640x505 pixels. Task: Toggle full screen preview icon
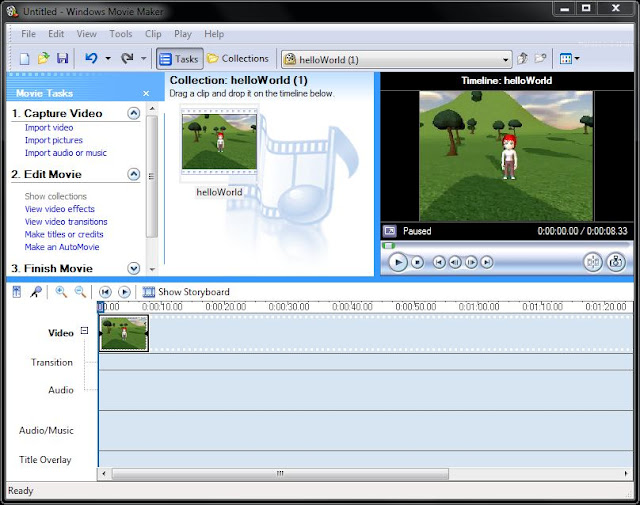[390, 231]
